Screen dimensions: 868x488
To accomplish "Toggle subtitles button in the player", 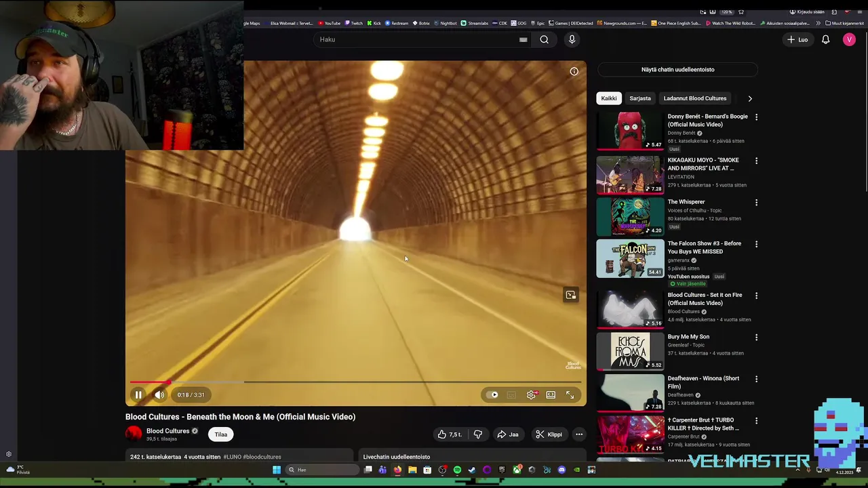I will point(511,394).
